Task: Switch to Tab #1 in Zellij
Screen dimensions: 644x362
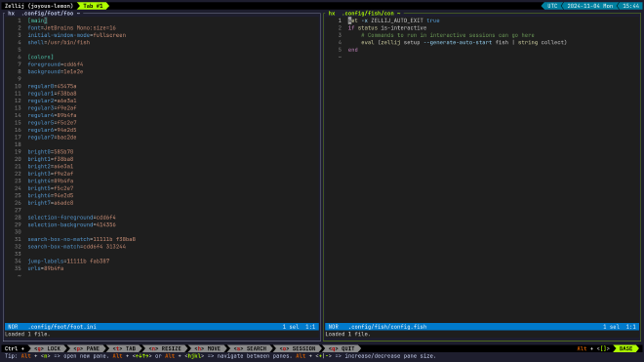Action: [93, 6]
